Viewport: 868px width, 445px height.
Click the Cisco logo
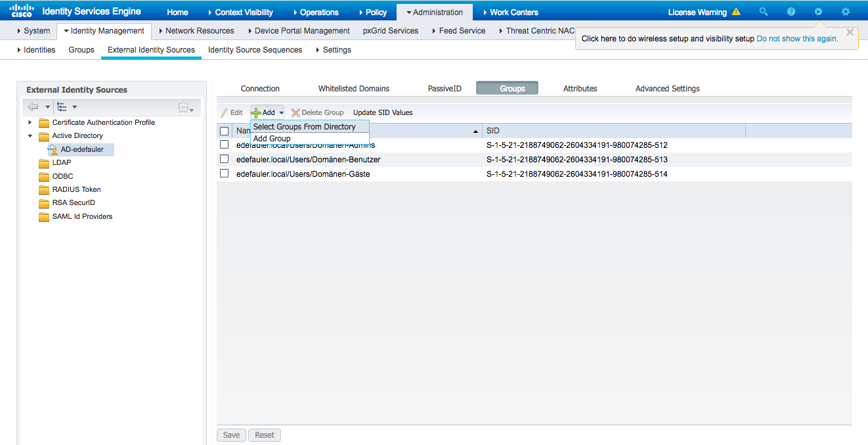tap(21, 11)
